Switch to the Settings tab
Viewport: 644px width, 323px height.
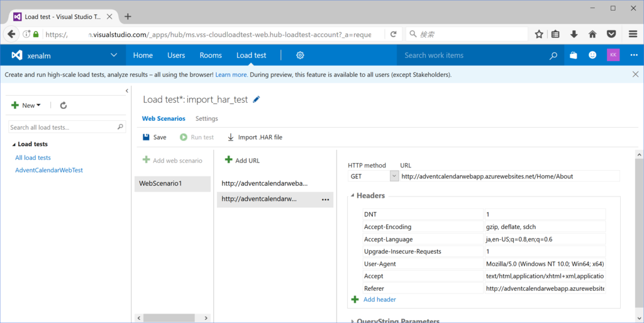pyautogui.click(x=206, y=118)
